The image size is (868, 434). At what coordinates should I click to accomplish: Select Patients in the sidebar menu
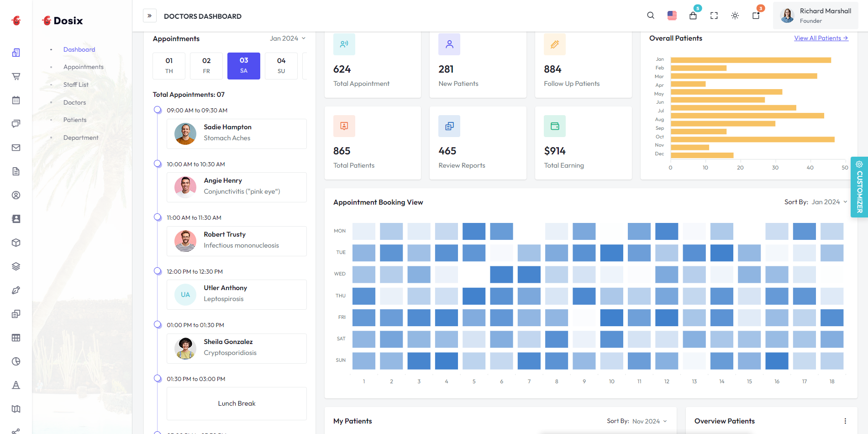coord(75,120)
